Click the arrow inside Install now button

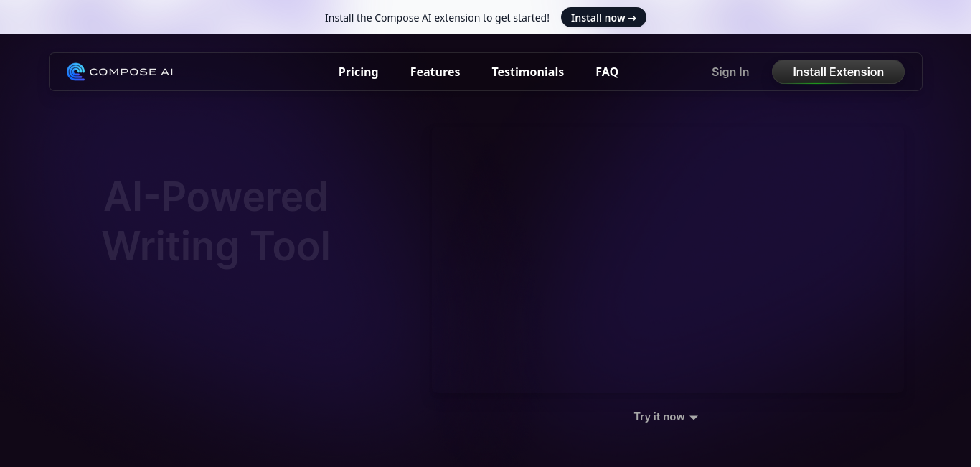[632, 18]
